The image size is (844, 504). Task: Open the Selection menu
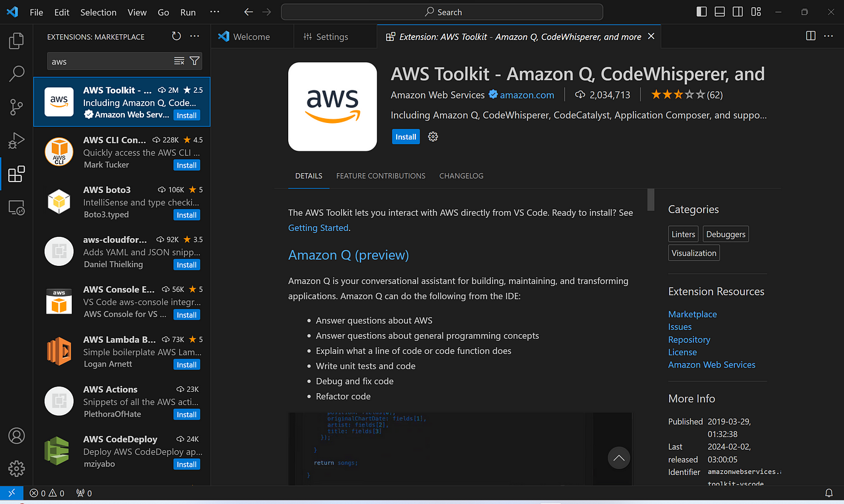[x=98, y=12]
